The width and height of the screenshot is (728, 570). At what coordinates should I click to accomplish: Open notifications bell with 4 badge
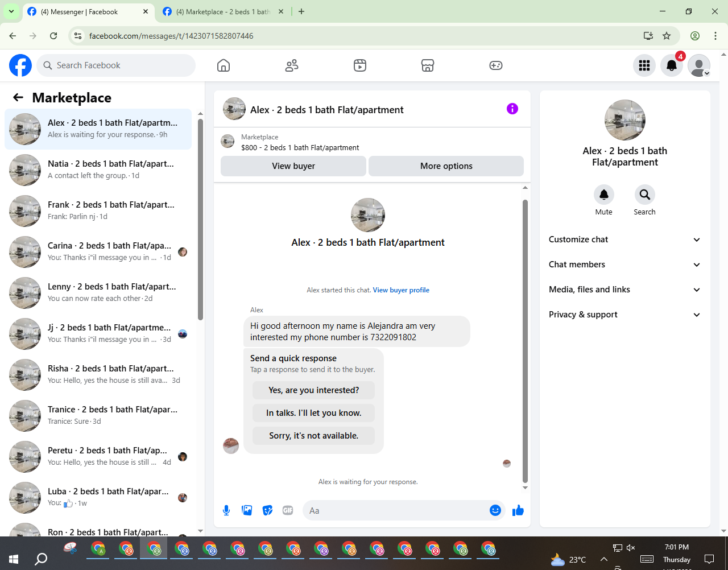672,65
